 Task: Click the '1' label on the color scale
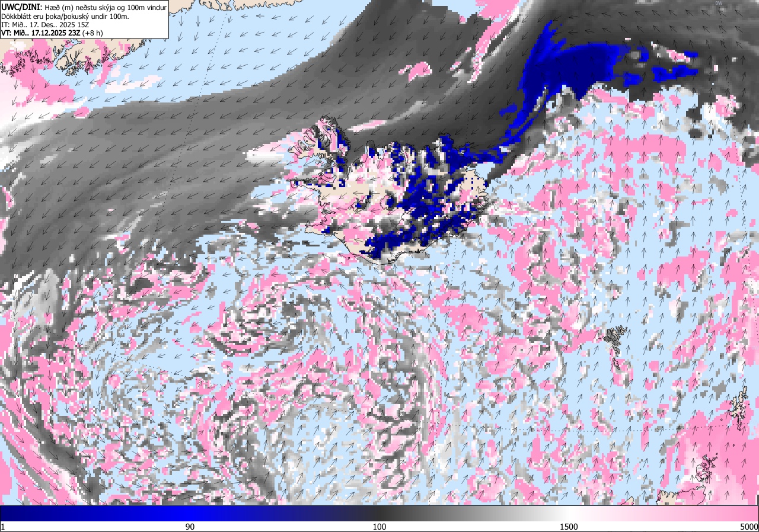click(3, 527)
